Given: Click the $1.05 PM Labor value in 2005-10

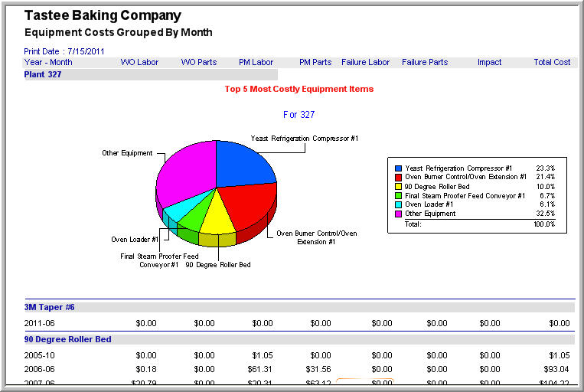Looking at the screenshot, I should click(x=263, y=355).
